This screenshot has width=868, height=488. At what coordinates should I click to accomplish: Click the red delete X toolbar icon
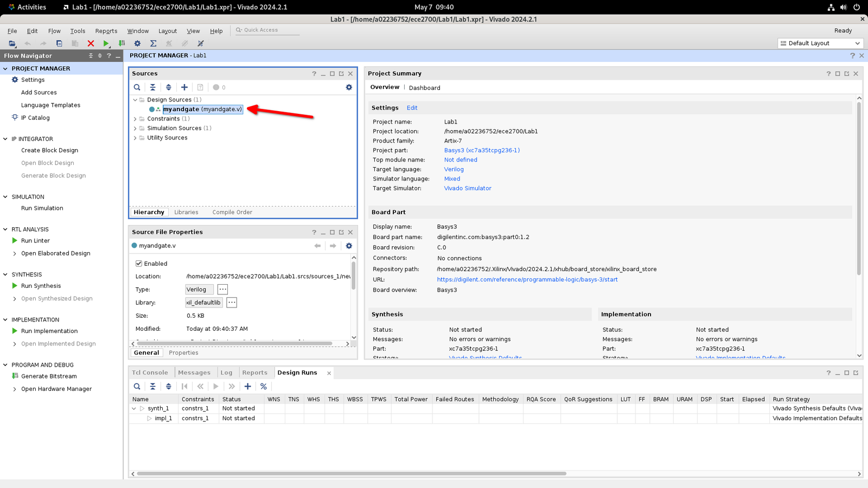91,43
